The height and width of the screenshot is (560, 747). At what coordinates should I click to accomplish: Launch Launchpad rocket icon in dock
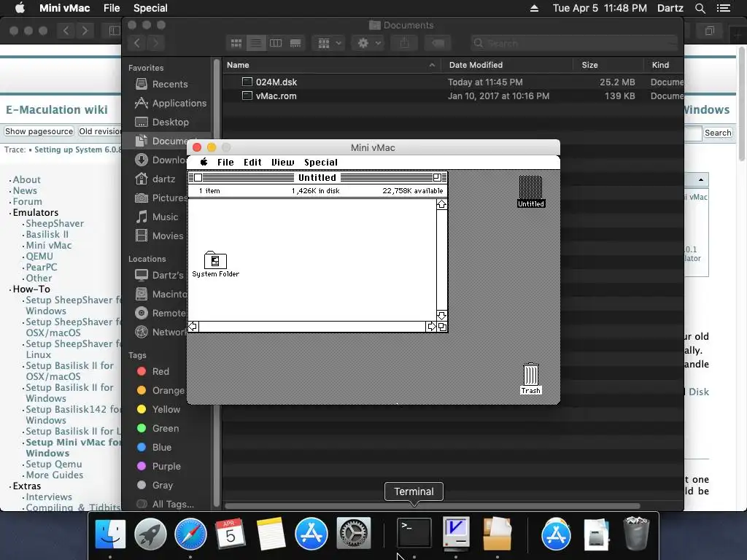[150, 534]
